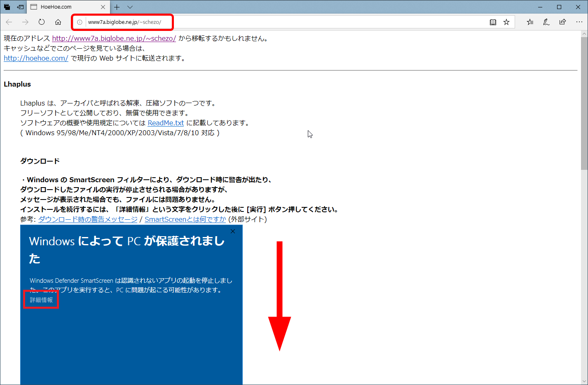Click 詳細情報 in the SmartScreen image
This screenshot has width=588, height=385.
coord(41,300)
